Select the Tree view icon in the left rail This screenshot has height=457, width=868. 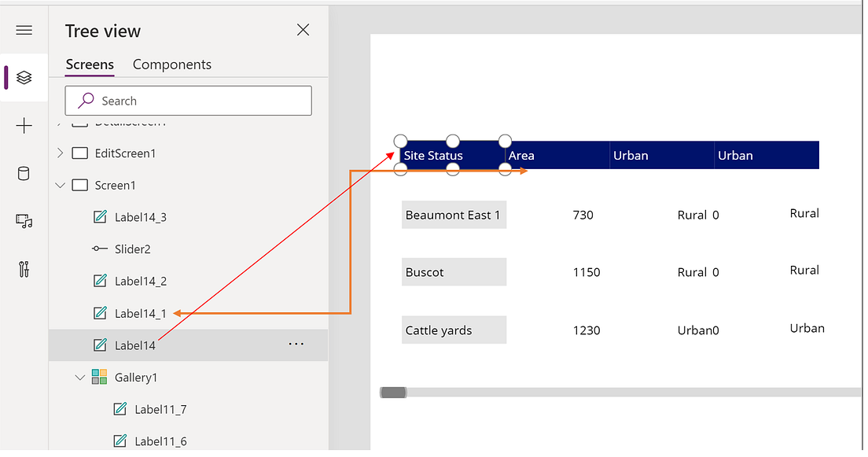(24, 77)
